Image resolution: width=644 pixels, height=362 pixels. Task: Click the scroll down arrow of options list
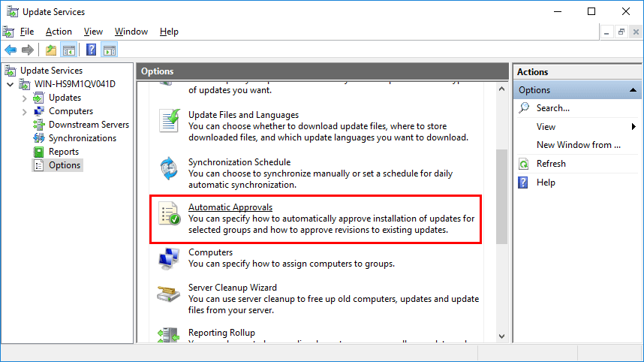[501, 336]
